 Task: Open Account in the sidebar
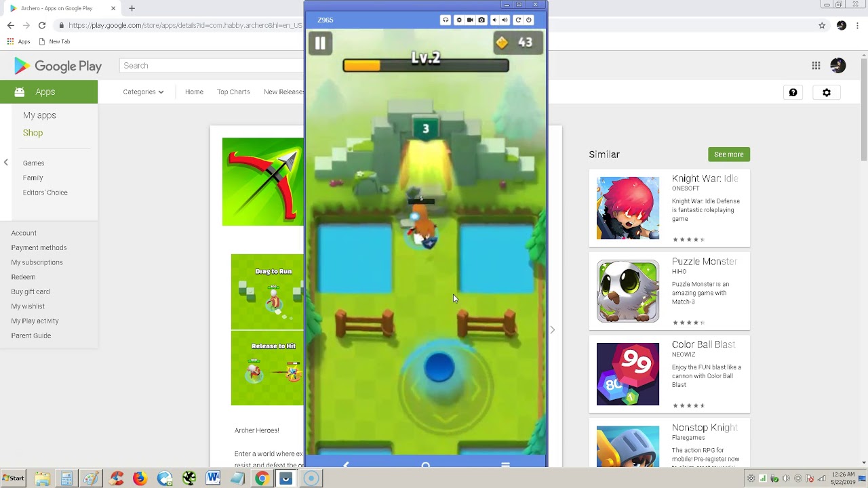[x=24, y=233]
